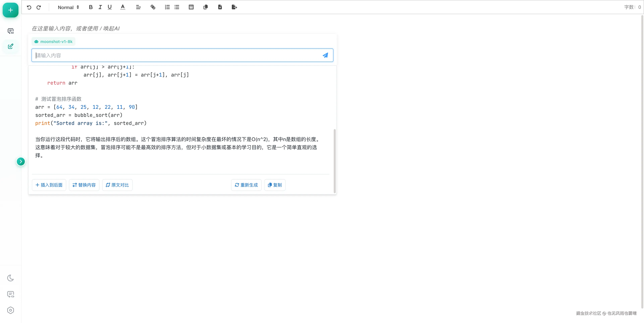The height and width of the screenshot is (323, 644).
Task: Focus the 请输入内容 AI prompt field
Action: pyautogui.click(x=175, y=55)
